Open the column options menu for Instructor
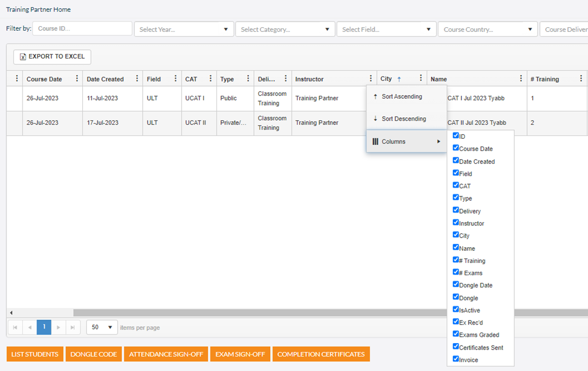The width and height of the screenshot is (588, 371). (x=371, y=77)
